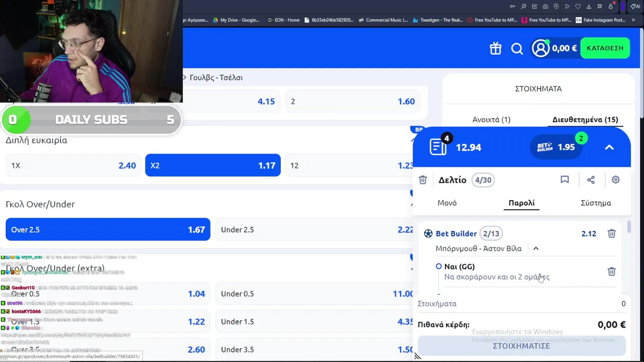This screenshot has height=362, width=644.
Task: Save betslip with the bookmark icon
Action: 565,180
